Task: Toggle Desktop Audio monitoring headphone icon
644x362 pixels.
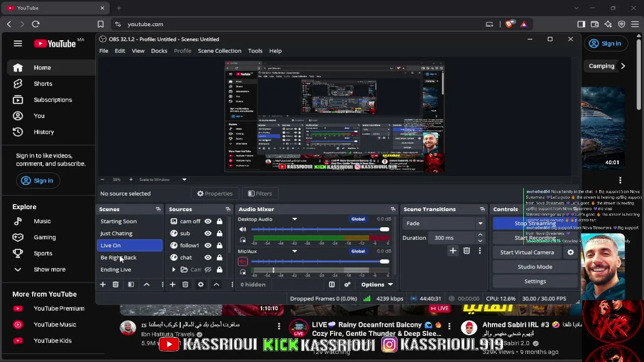Action: [243, 240]
